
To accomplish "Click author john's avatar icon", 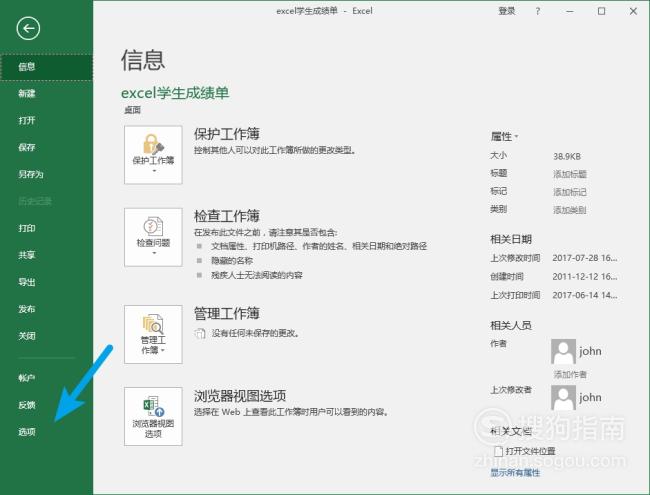I will click(x=563, y=352).
